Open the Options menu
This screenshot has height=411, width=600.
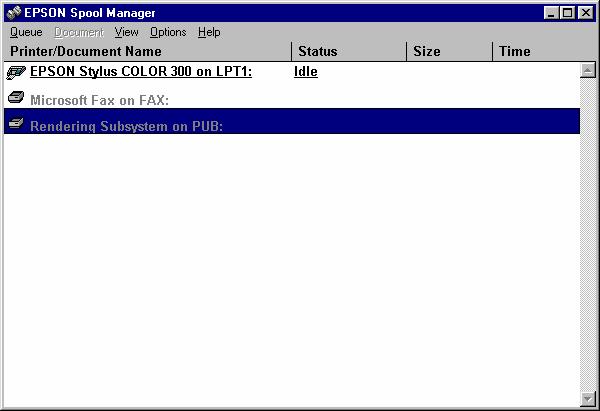(168, 32)
